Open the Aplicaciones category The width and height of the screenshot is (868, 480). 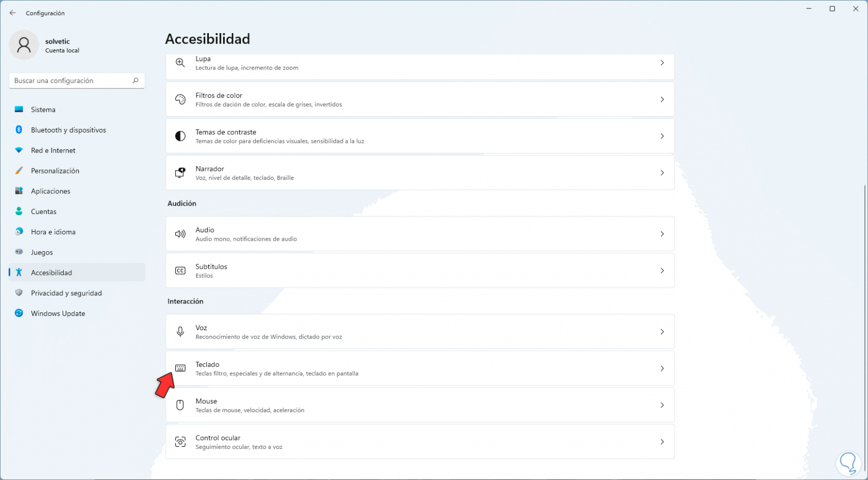coord(77,191)
